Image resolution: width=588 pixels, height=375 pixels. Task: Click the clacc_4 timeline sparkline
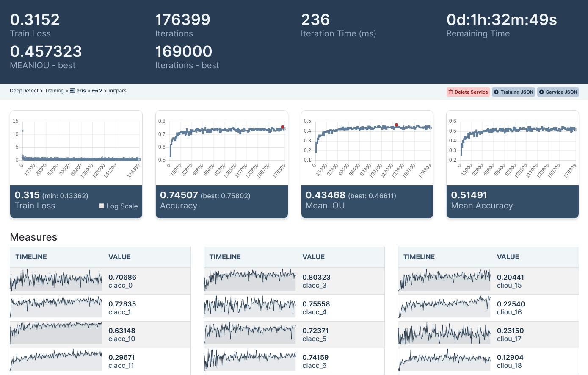coord(250,306)
